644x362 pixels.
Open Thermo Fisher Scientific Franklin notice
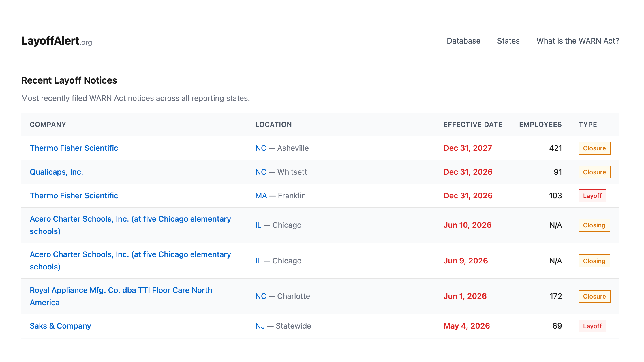(x=74, y=195)
